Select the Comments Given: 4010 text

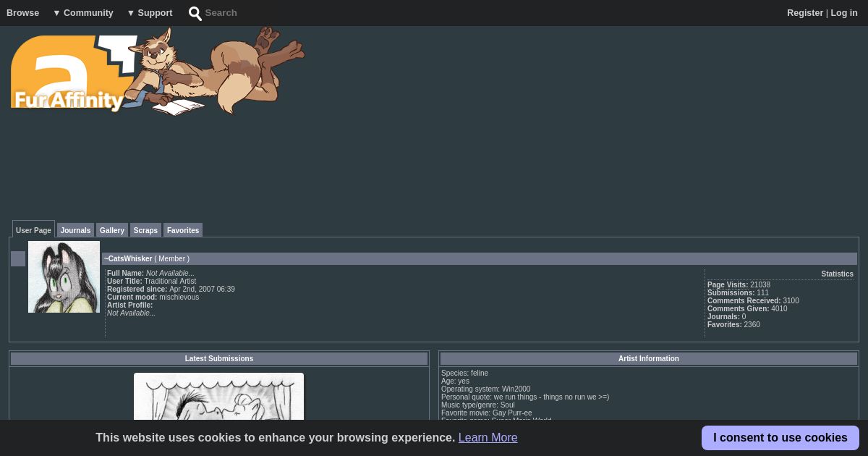[x=747, y=308]
